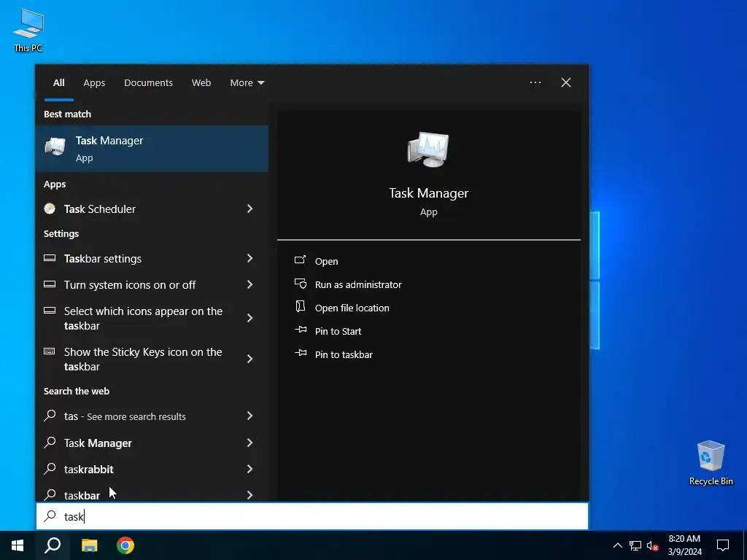This screenshot has width=747, height=560.
Task: Click the Pin to taskbar pin icon
Action: [x=300, y=353]
